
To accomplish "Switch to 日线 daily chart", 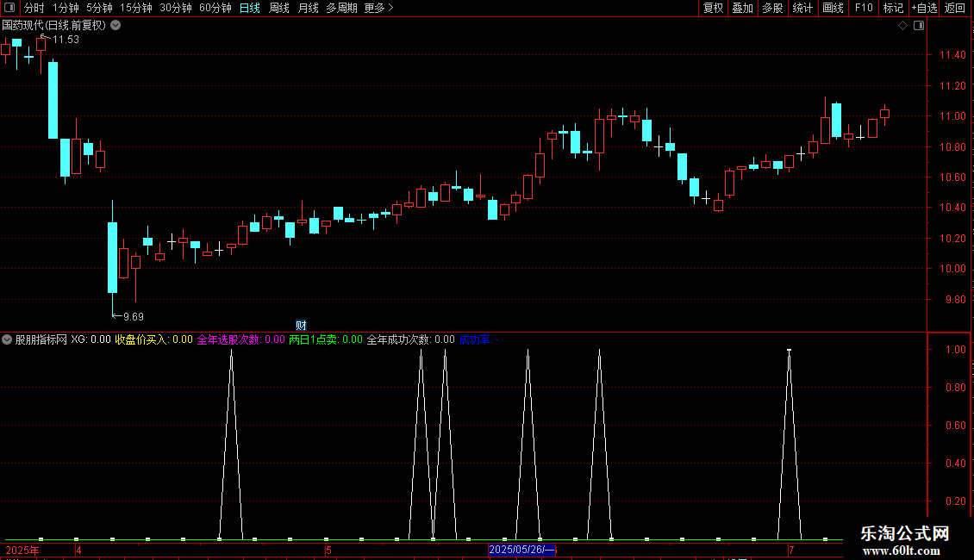I will click(x=250, y=8).
